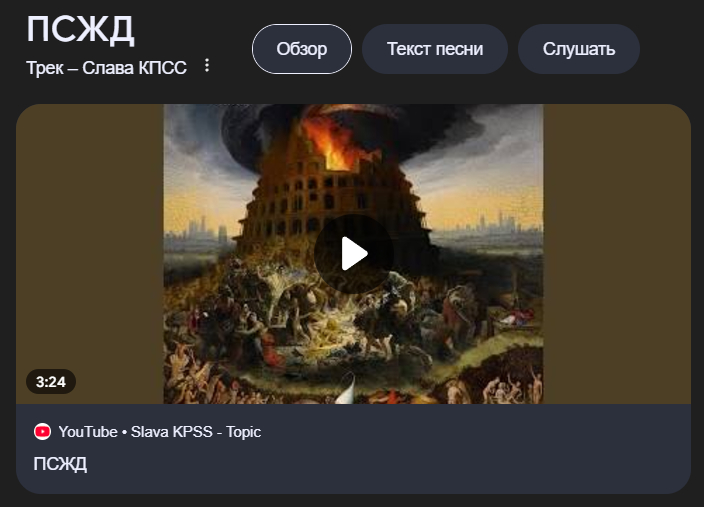Select the Слушать tab

click(x=579, y=49)
